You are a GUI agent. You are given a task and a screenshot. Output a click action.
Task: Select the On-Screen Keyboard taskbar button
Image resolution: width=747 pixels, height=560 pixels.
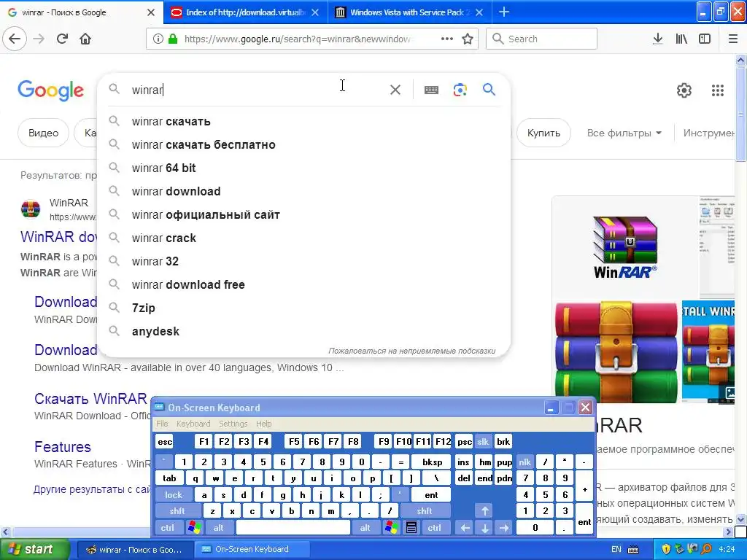coord(252,549)
